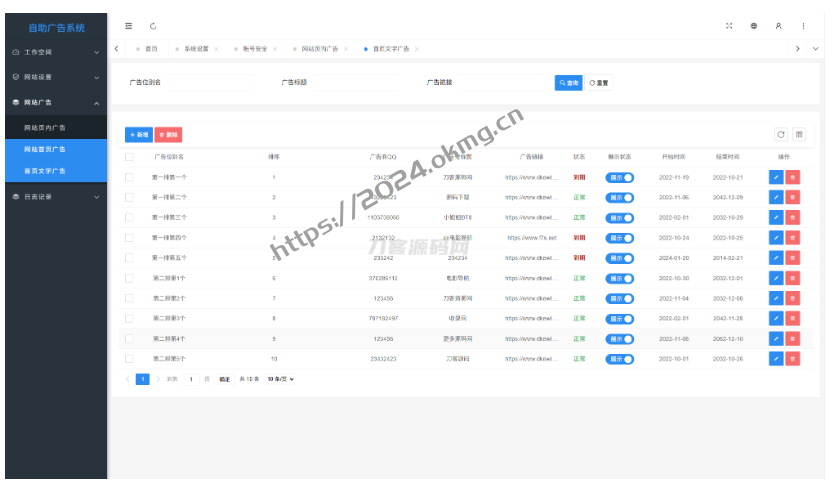Viewport: 834px width, 489px height.
Task: Open 首页文字广告 in the sidebar
Action: [x=56, y=171]
